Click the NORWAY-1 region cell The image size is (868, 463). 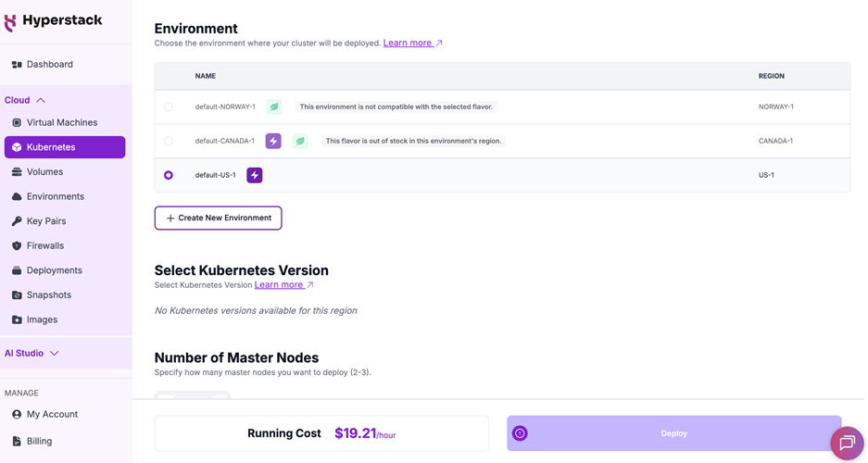[775, 106]
